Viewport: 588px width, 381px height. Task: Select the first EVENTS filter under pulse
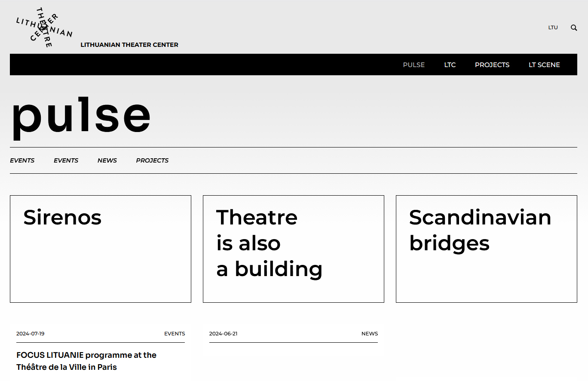point(22,160)
